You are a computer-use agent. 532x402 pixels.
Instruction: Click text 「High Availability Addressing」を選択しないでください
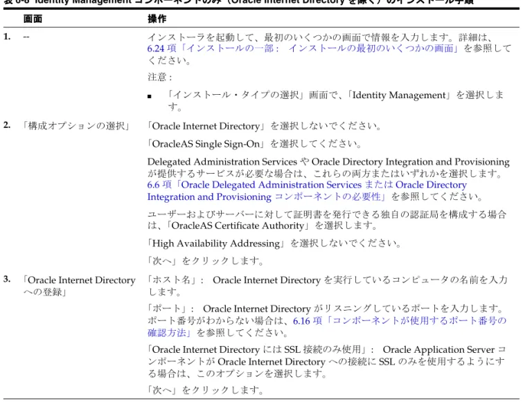(274, 244)
